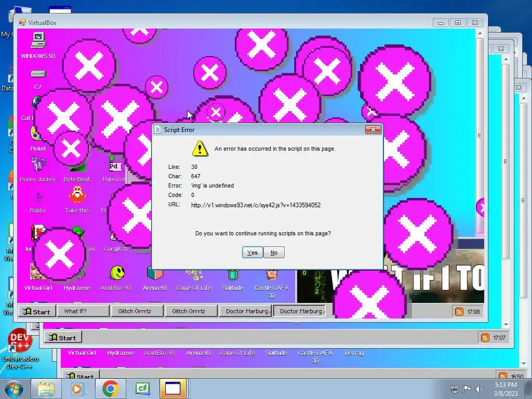
Task: Open the C# application taskbar icon
Action: pos(142,389)
